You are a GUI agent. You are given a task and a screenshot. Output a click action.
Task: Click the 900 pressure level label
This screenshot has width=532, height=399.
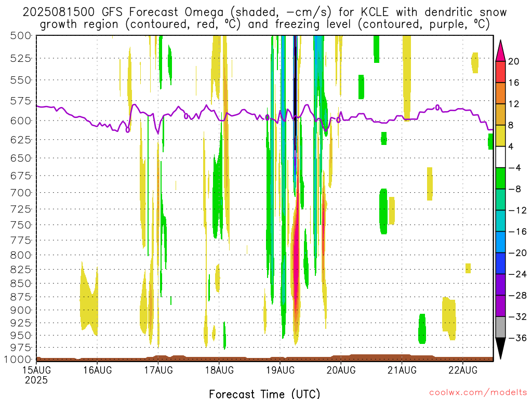(21, 310)
